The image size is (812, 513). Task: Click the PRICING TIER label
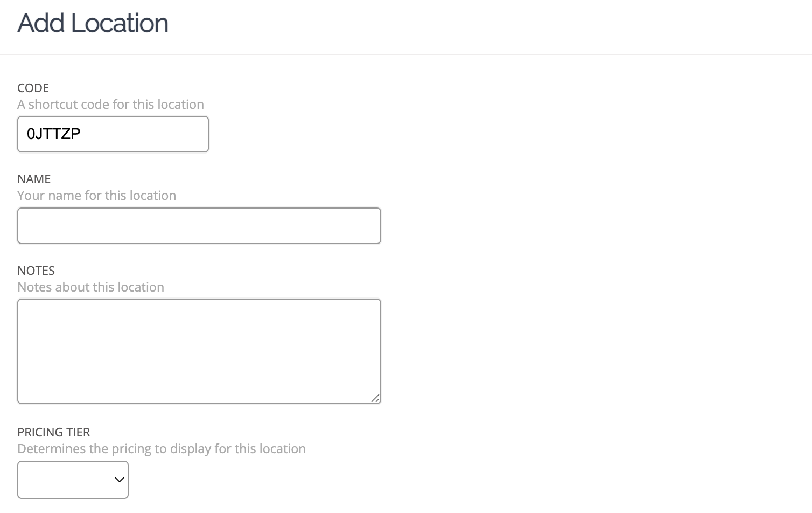tap(54, 432)
